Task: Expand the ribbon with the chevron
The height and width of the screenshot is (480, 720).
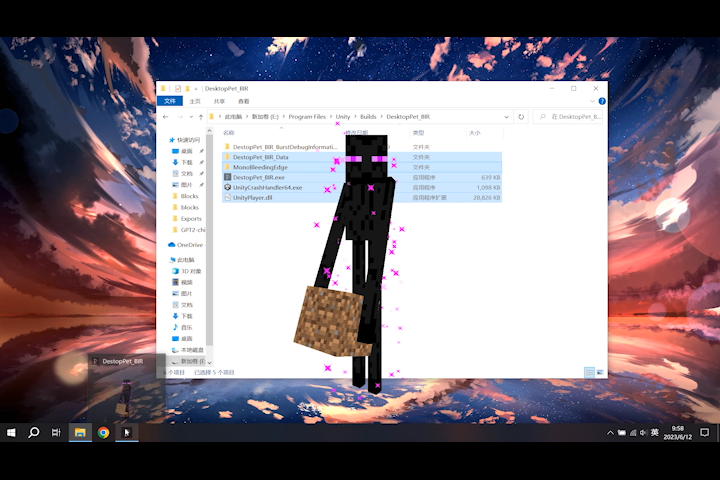Action: [x=592, y=101]
